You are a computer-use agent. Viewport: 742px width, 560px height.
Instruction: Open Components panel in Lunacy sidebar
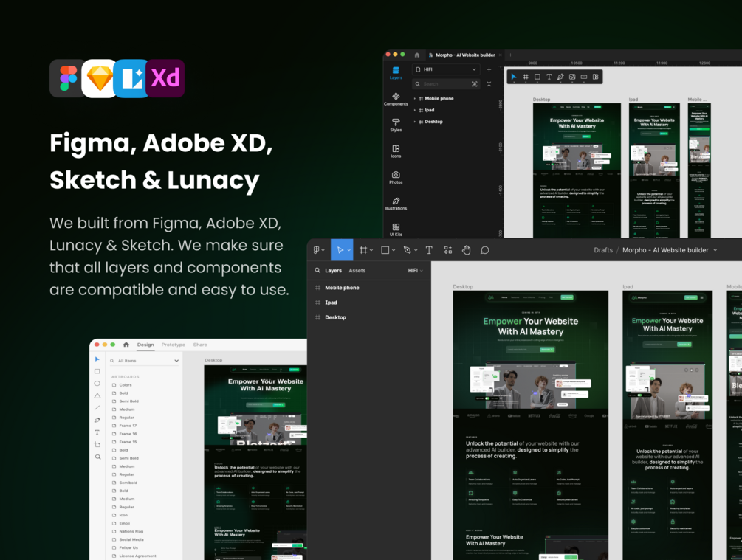pyautogui.click(x=396, y=100)
